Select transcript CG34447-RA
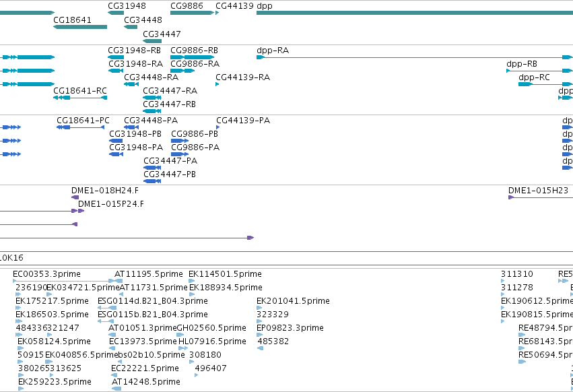Screen dimensions: 573x392 click(x=170, y=91)
